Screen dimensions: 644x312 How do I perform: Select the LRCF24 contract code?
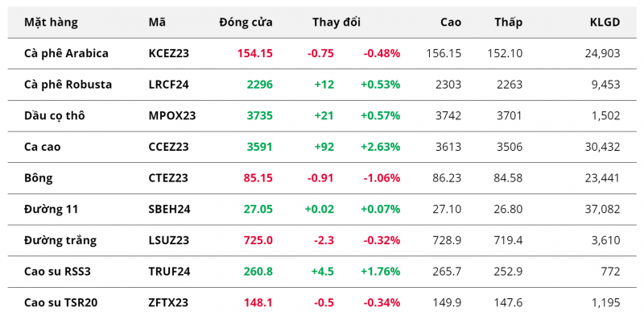tap(169, 85)
